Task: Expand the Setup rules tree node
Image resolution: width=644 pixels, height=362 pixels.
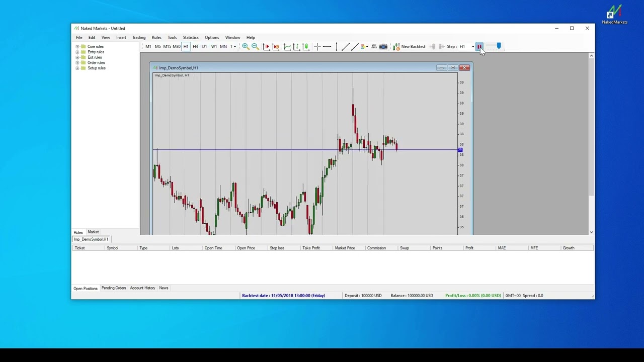Action: 77,68
